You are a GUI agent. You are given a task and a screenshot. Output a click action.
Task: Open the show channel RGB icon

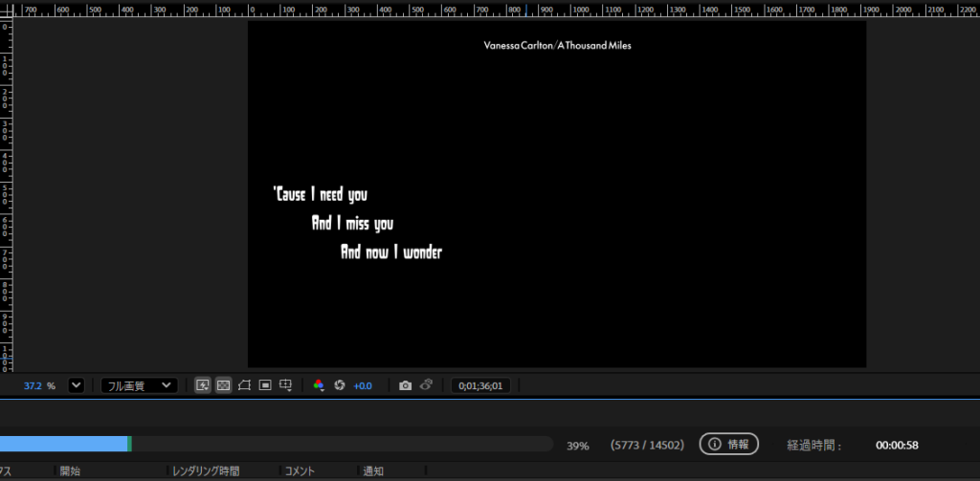coord(319,385)
